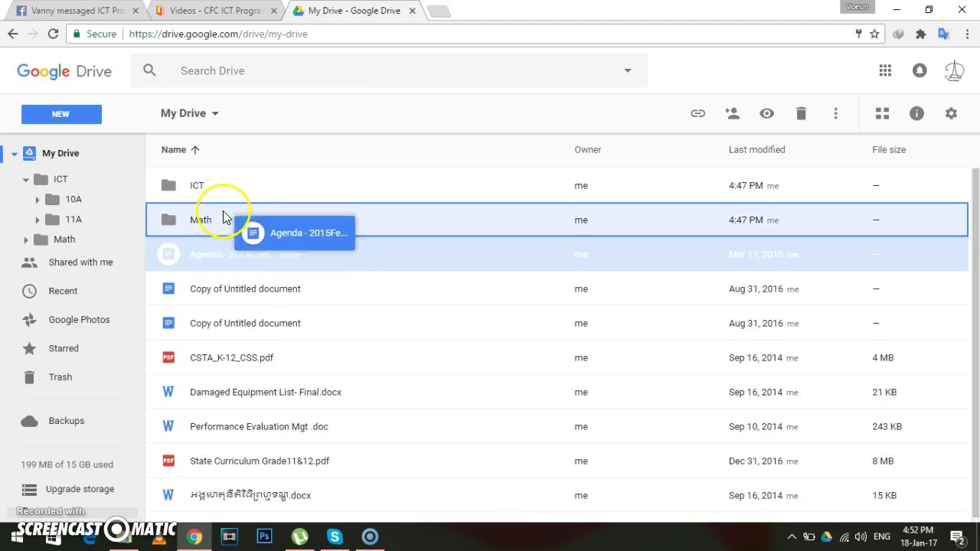Image resolution: width=980 pixels, height=551 pixels.
Task: Click the blue NEW button
Action: (61, 114)
